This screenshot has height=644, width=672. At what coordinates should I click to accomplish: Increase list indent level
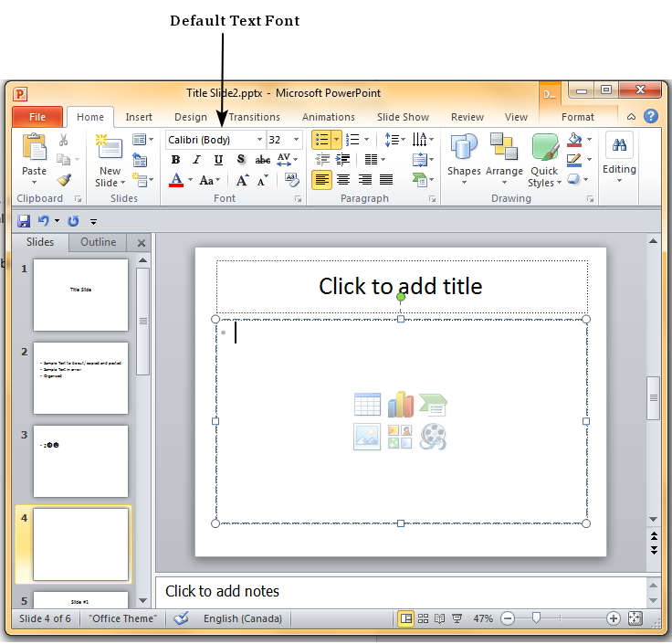pos(342,160)
